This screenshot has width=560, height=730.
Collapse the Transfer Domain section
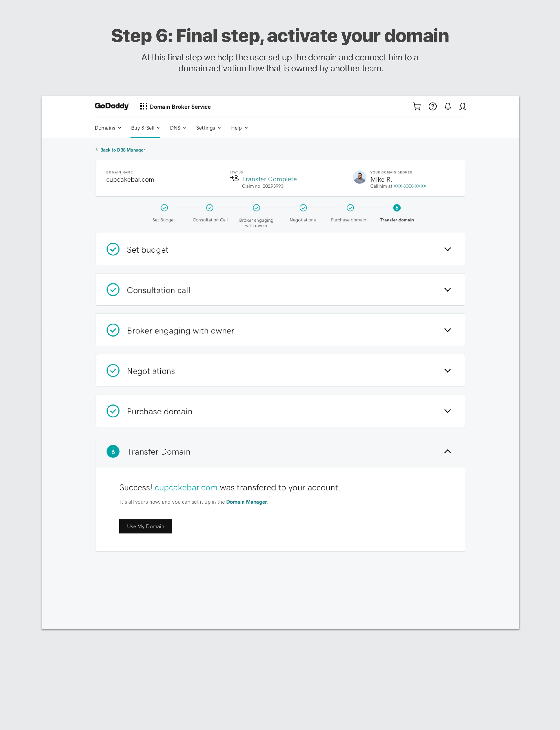[x=447, y=451]
